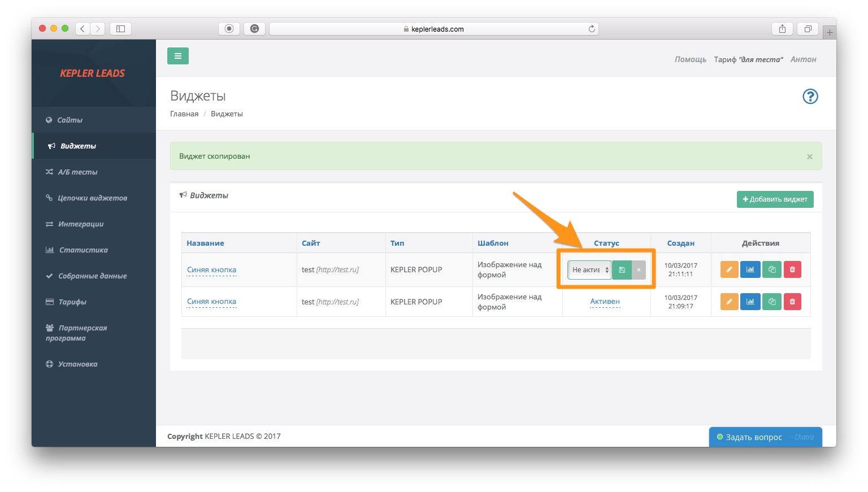Sort the table by 'Тип' column

pos(397,243)
